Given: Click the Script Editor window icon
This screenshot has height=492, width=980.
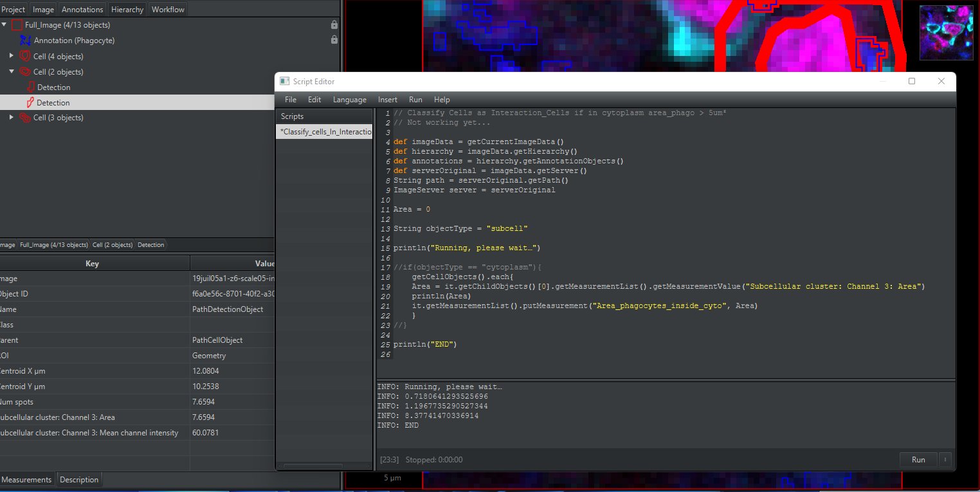Looking at the screenshot, I should 285,82.
